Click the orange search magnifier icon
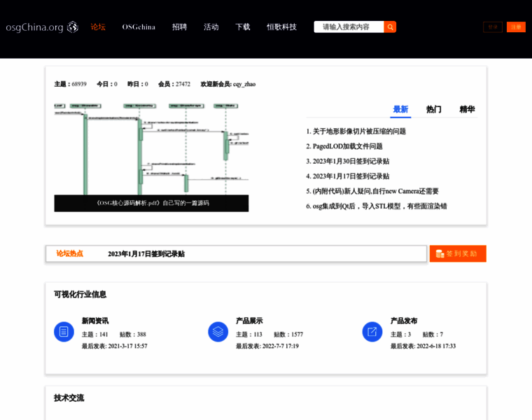This screenshot has width=532, height=420. (x=390, y=27)
